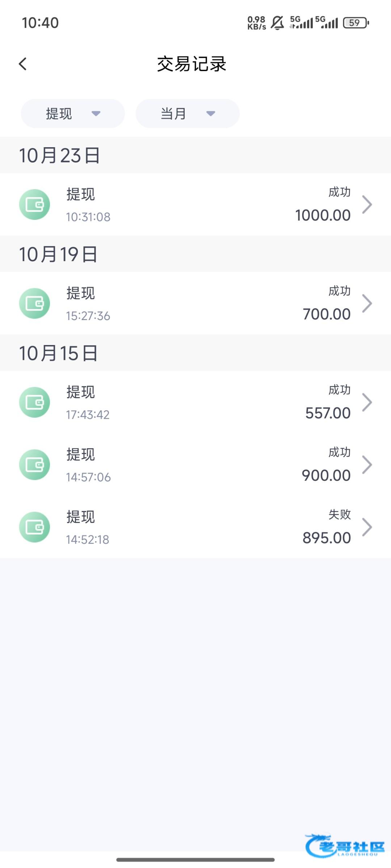Expand details chevron for 700.00 record

(367, 303)
